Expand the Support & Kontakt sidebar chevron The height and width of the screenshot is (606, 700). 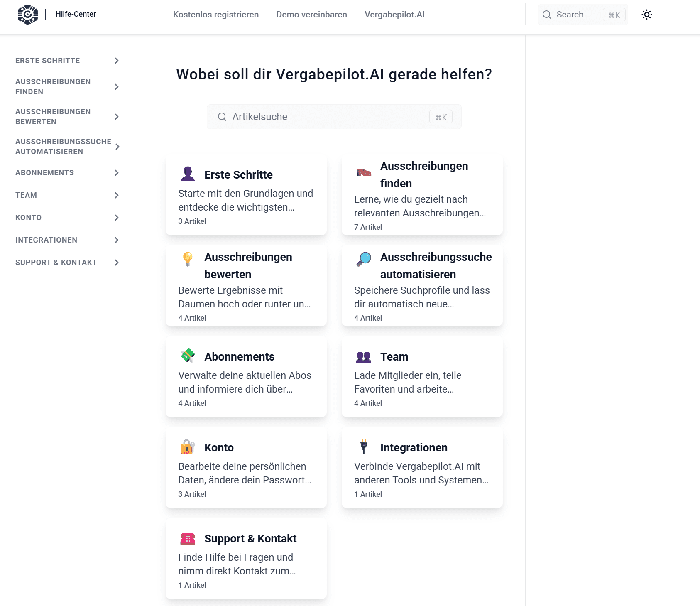(x=117, y=263)
